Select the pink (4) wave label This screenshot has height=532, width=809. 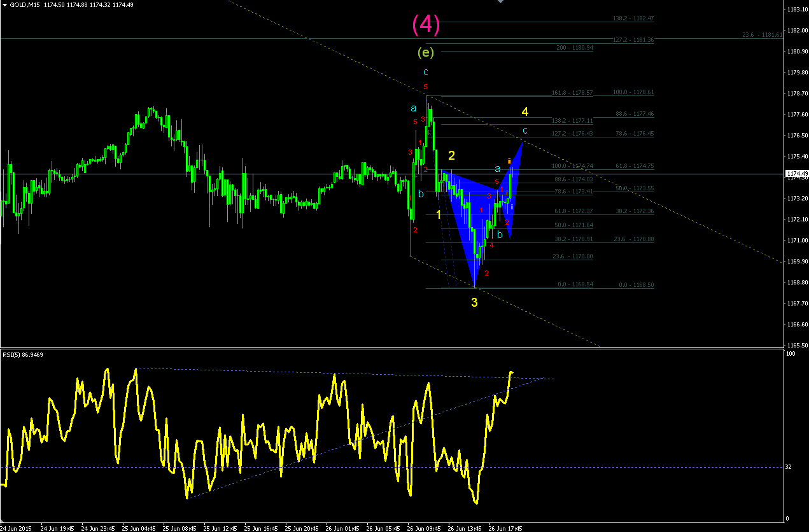pyautogui.click(x=426, y=24)
